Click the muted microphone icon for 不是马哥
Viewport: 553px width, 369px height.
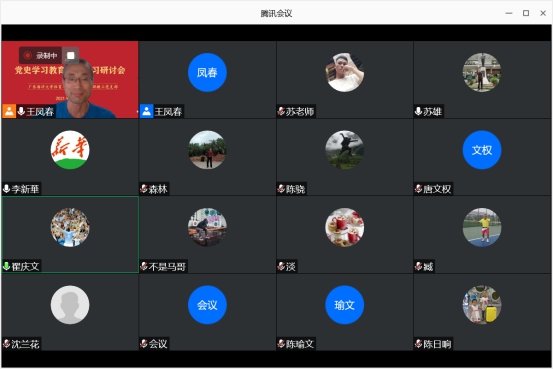click(144, 266)
